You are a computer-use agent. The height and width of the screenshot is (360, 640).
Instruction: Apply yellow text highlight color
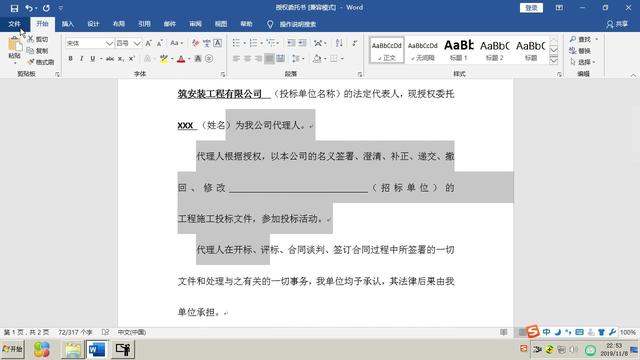(x=164, y=59)
